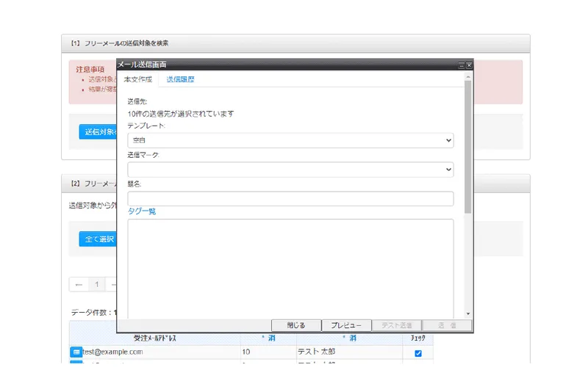Click the mail icon beside test@example.com
Image resolution: width=588 pixels, height=392 pixels.
[x=76, y=352]
